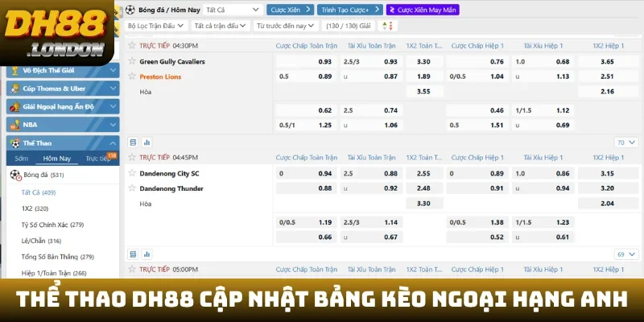
Task: Click the Dandenong Thunder team name
Action: click(171, 188)
